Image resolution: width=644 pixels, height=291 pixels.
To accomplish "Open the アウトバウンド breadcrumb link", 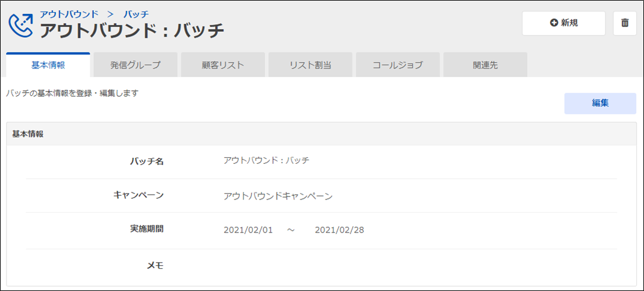I will (x=69, y=13).
